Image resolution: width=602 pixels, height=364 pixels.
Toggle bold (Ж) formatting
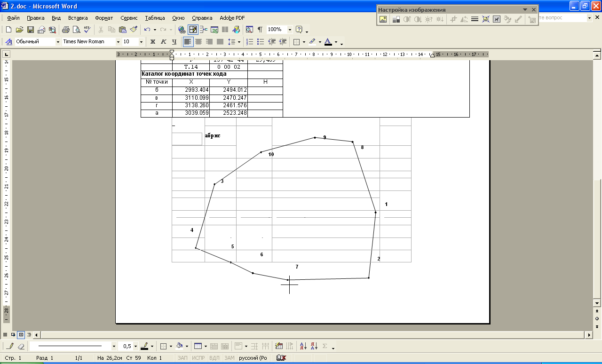(x=153, y=42)
